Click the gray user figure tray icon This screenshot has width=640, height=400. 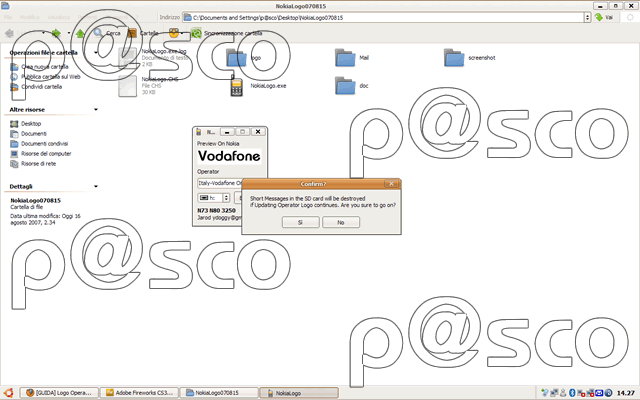563,393
